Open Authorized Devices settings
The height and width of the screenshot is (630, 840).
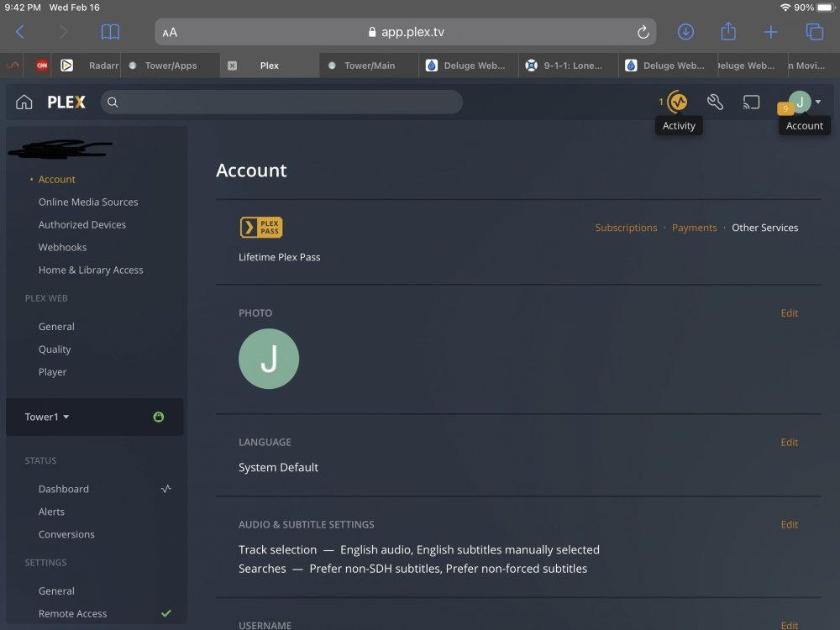click(x=82, y=224)
